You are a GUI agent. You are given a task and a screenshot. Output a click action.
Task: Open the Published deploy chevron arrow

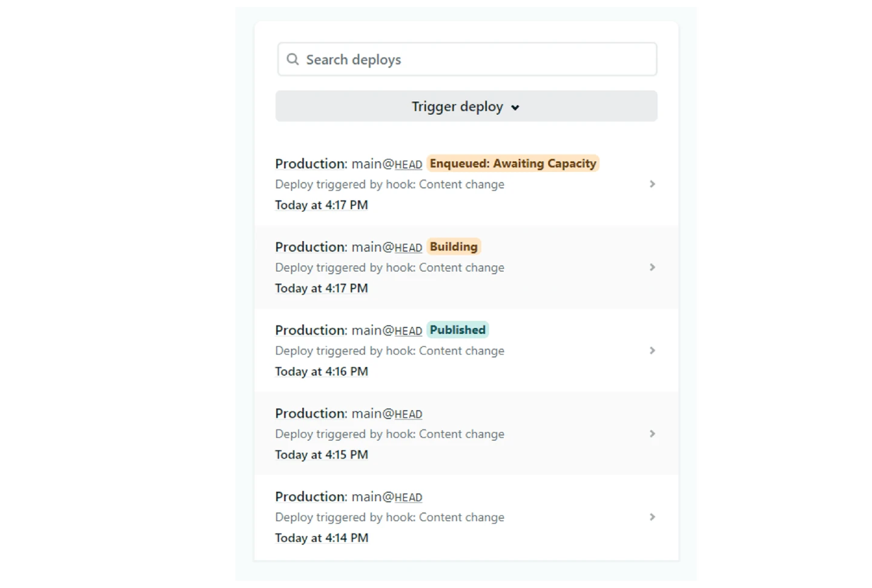click(x=652, y=351)
